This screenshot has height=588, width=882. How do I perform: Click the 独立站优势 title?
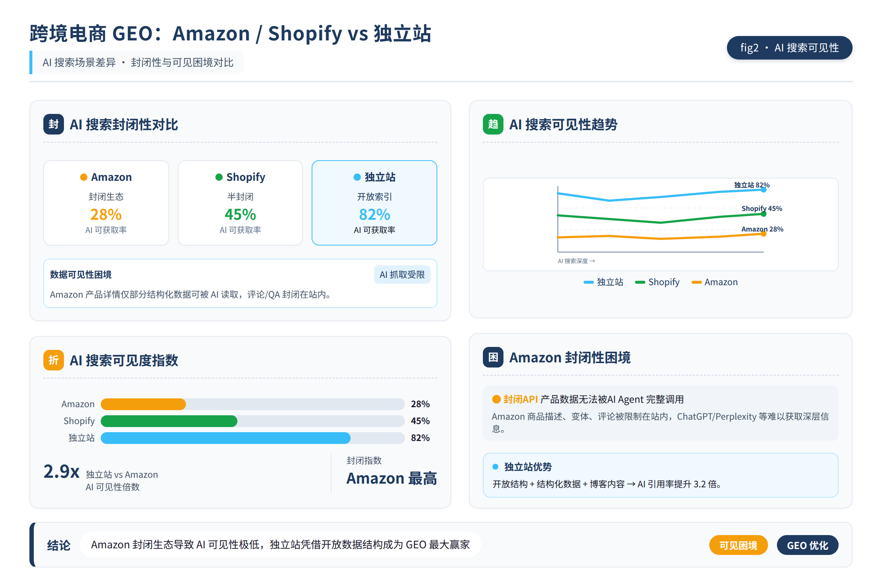click(528, 466)
